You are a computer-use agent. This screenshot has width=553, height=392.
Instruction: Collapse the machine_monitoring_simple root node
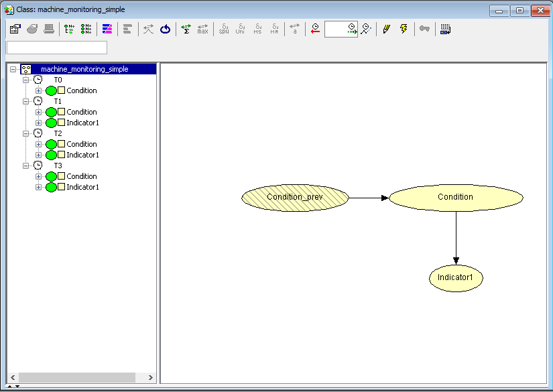(13, 69)
